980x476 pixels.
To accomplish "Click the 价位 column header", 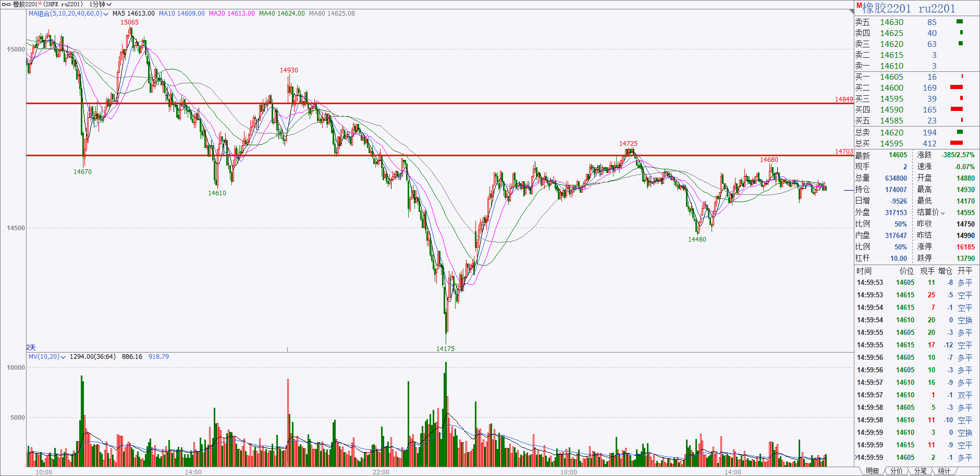I will pyautogui.click(x=906, y=271).
